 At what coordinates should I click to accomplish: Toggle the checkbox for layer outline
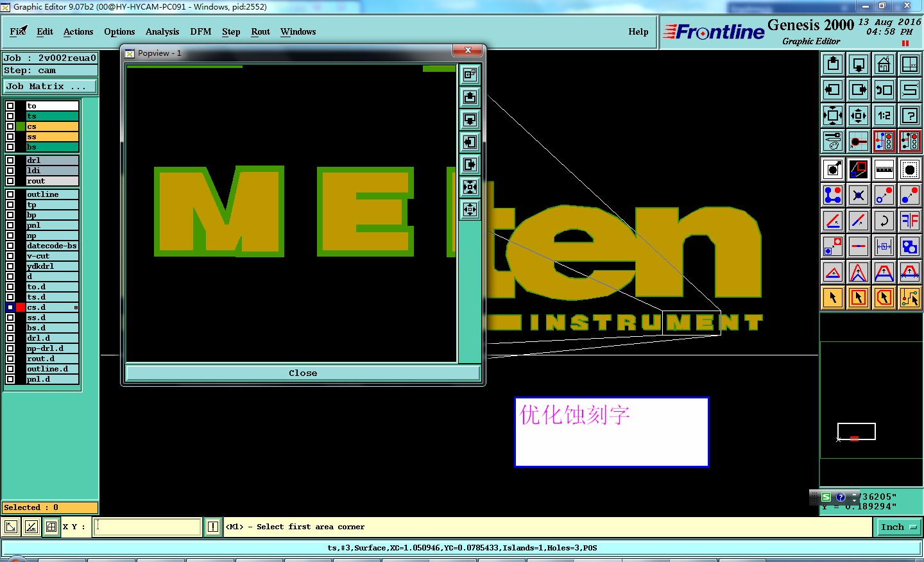tap(10, 194)
